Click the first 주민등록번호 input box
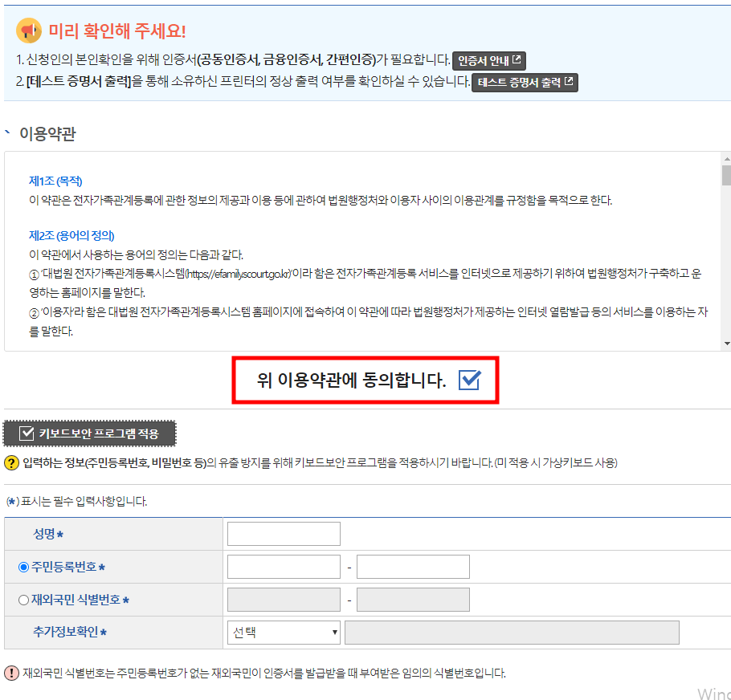This screenshot has height=700, width=731. [284, 566]
